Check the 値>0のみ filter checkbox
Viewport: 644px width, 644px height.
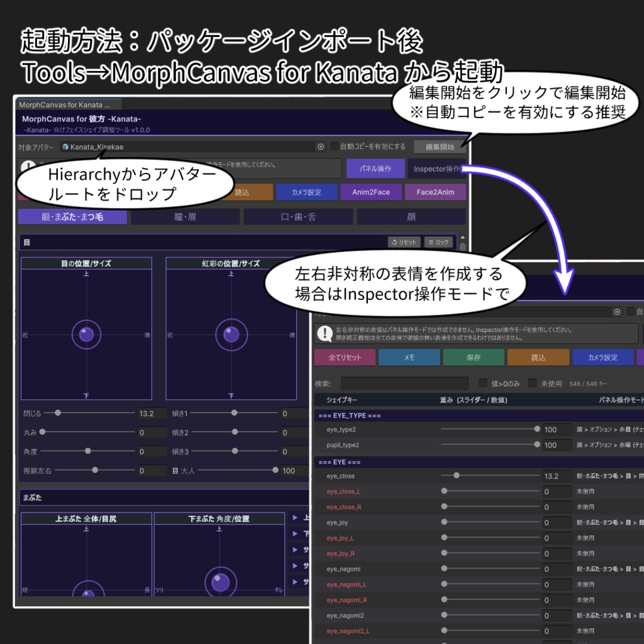(x=484, y=383)
